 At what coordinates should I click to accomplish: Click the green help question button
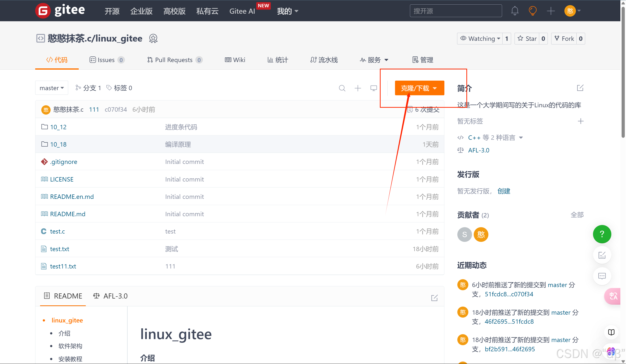(x=602, y=234)
